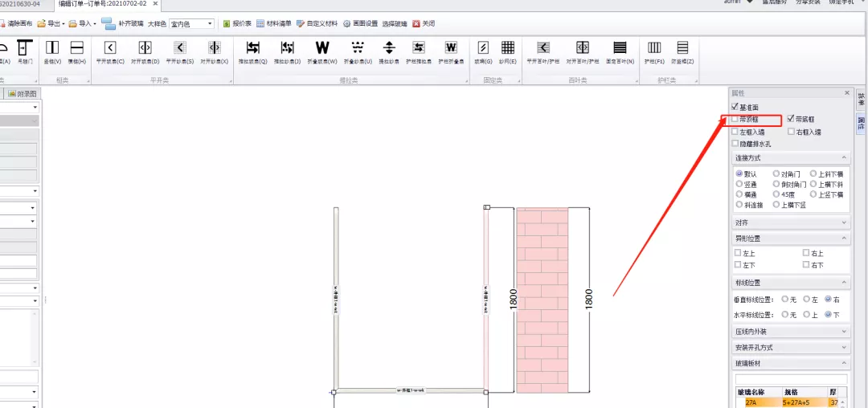Open the 报价表 quotation sheet
The width and height of the screenshot is (868, 408).
pos(237,24)
